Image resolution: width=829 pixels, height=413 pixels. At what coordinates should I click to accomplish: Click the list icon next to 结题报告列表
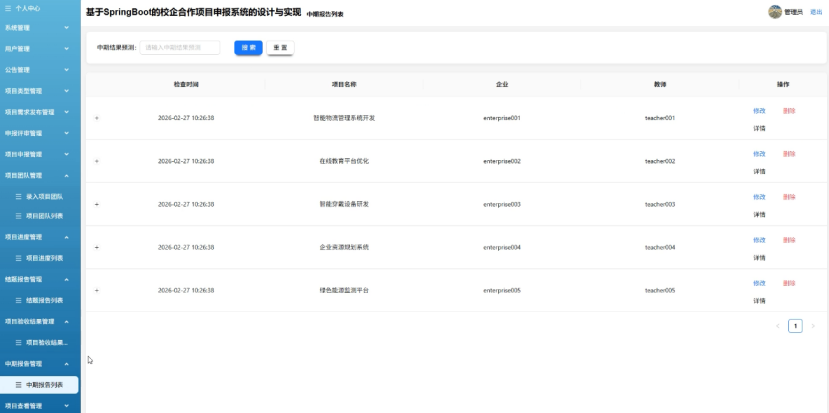click(19, 300)
